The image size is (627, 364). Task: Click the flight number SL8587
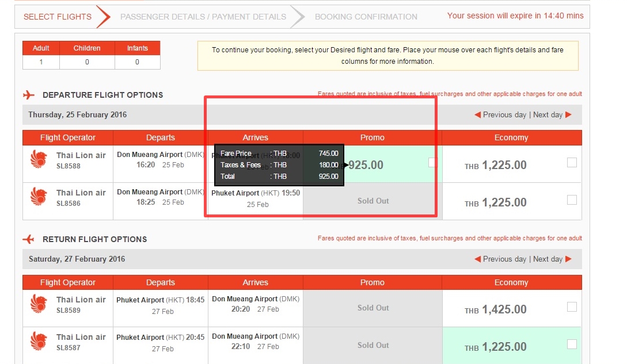(69, 348)
